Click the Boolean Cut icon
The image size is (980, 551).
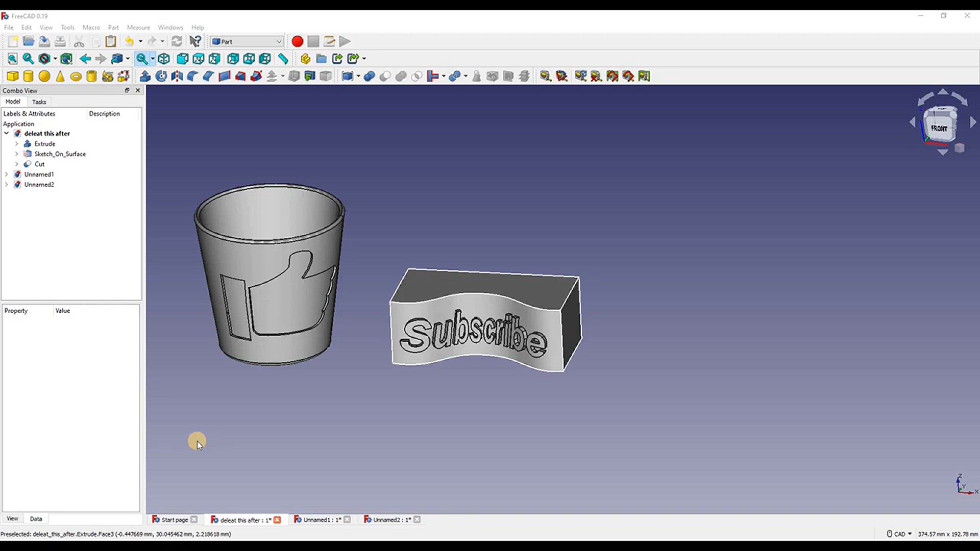click(x=385, y=77)
